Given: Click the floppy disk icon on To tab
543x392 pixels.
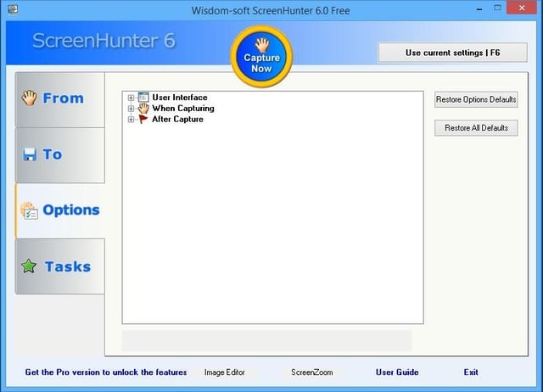Looking at the screenshot, I should point(30,154).
